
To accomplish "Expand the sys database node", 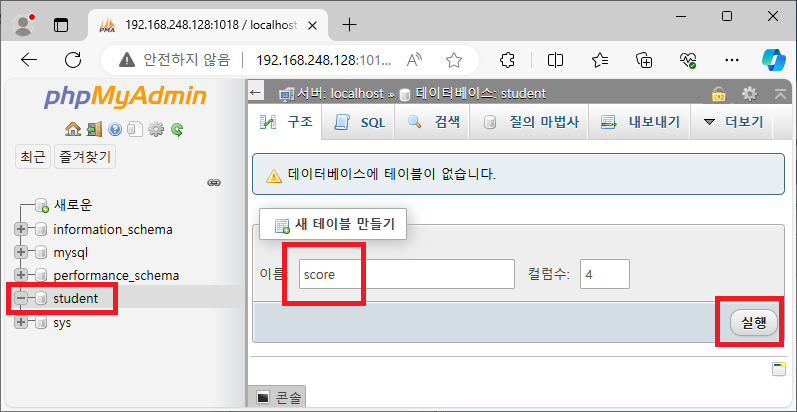I will (x=20, y=322).
